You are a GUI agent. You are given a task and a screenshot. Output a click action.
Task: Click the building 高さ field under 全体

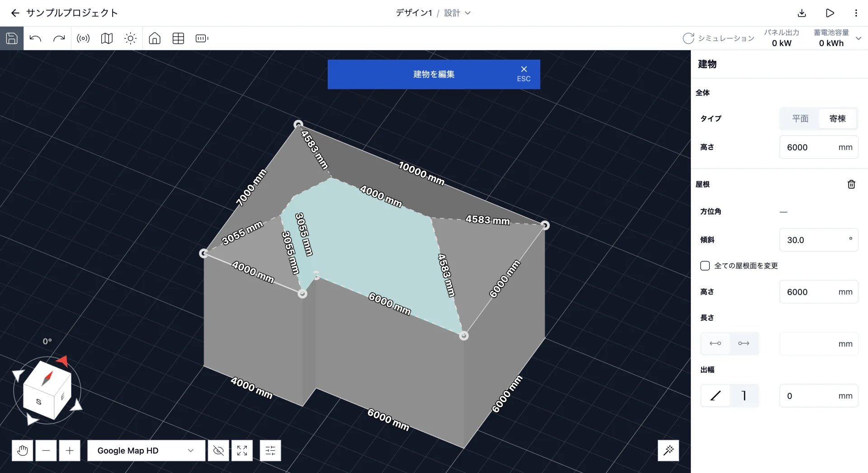819,147
